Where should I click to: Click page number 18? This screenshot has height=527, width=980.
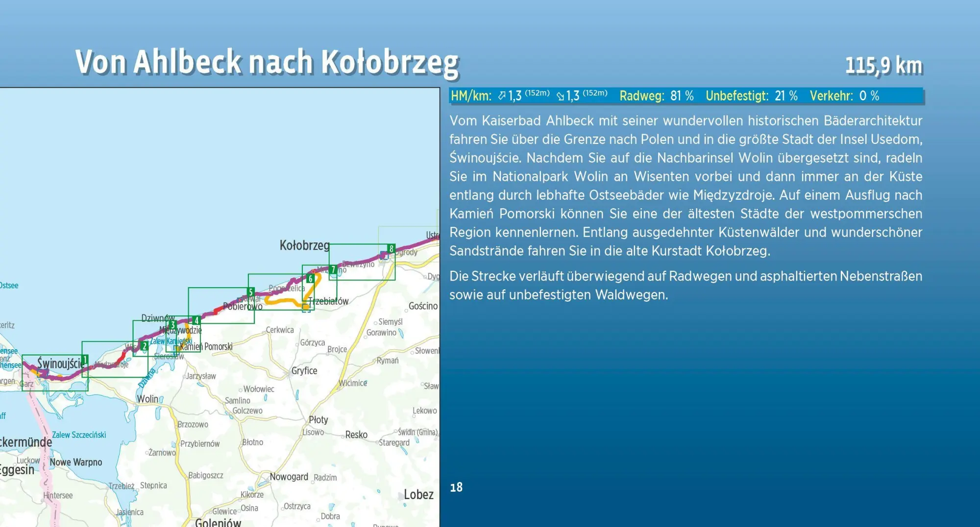pos(456,487)
